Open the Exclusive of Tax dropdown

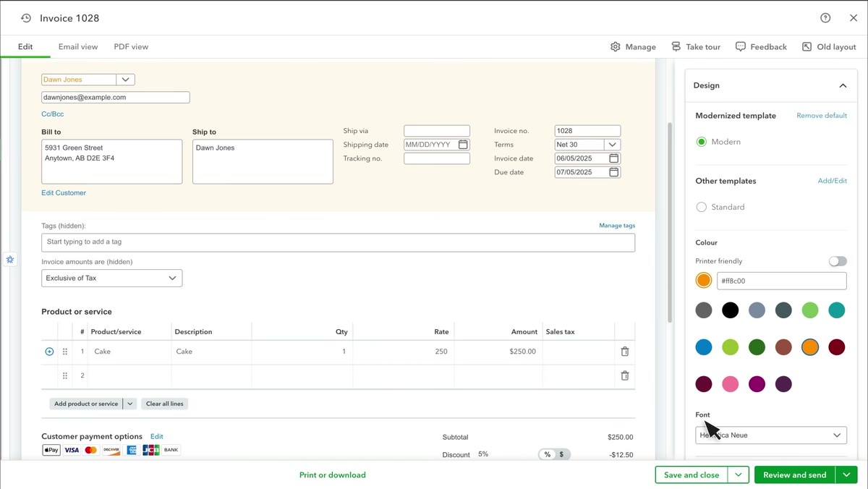[112, 278]
